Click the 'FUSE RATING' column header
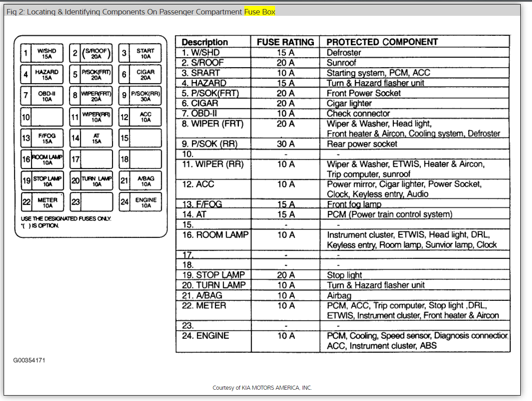Image resolution: width=532 pixels, height=401 pixels. [285, 42]
